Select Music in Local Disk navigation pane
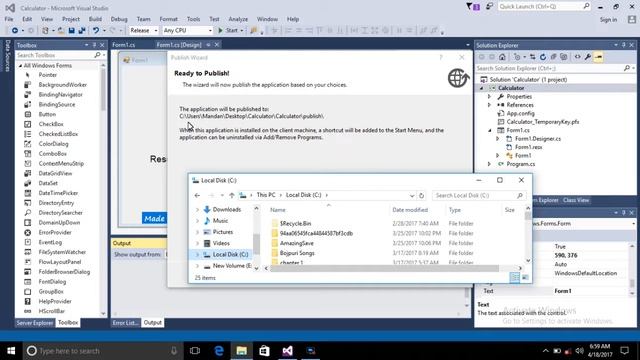This screenshot has height=360, width=640. [x=220, y=221]
